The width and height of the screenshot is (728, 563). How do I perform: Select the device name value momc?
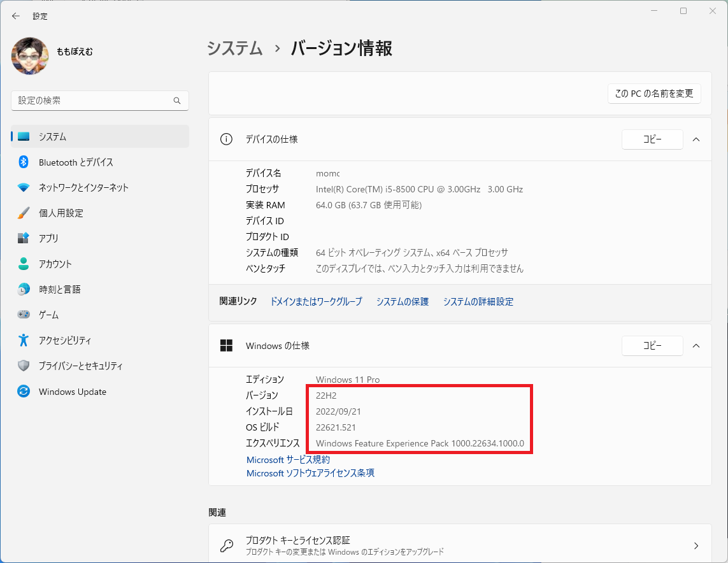[x=328, y=174]
